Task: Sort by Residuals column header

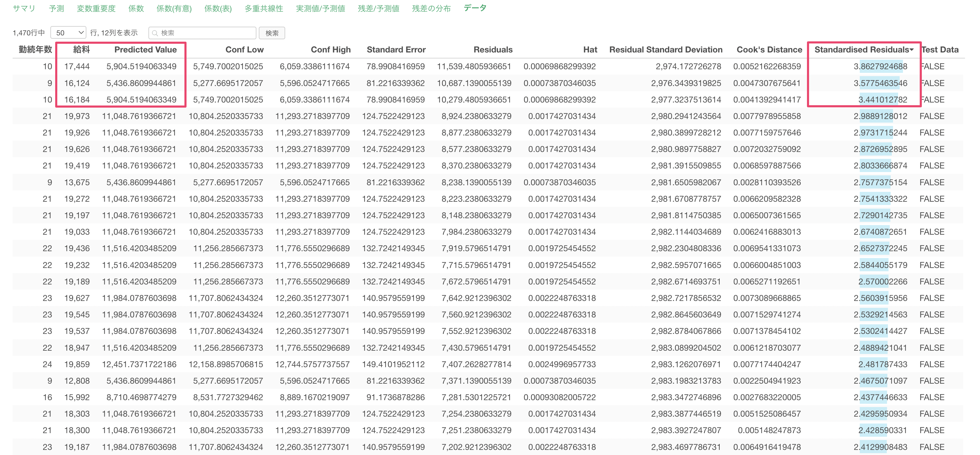Action: 493,49
